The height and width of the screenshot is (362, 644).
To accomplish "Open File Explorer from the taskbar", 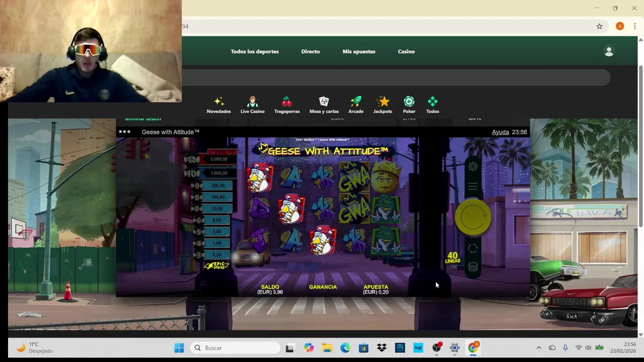I will pyautogui.click(x=327, y=348).
